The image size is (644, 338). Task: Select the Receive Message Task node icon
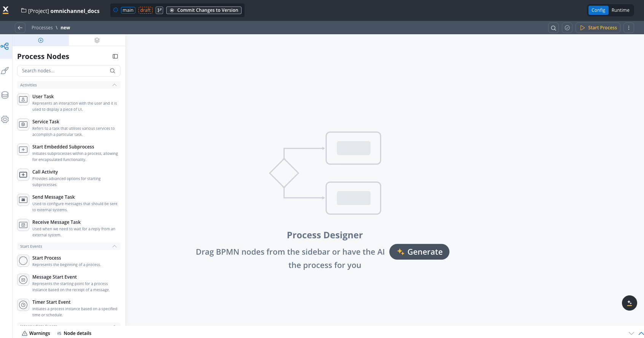point(23,225)
